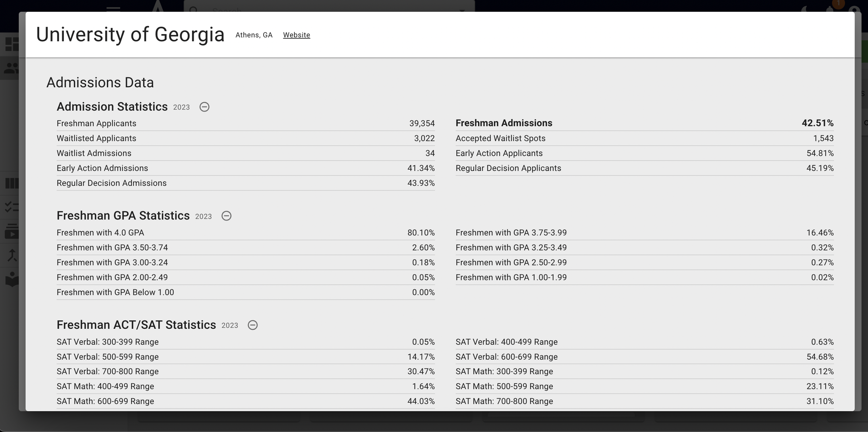Select the 16.46% GPA 3.75-3.99 value
Screen dimensions: 868x432
coord(820,233)
